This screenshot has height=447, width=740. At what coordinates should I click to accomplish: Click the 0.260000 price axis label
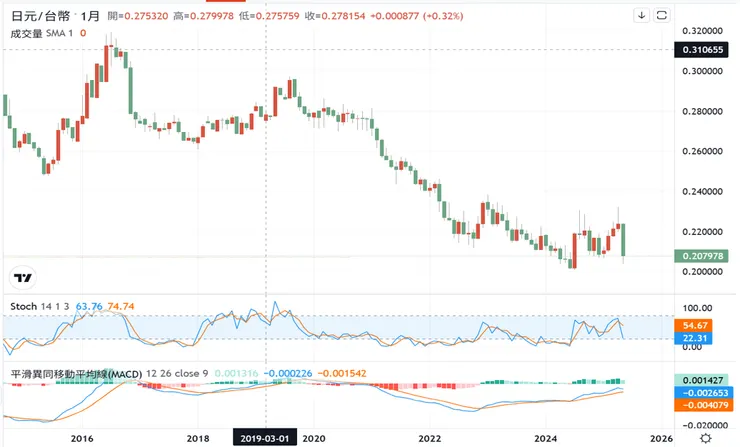click(x=702, y=151)
